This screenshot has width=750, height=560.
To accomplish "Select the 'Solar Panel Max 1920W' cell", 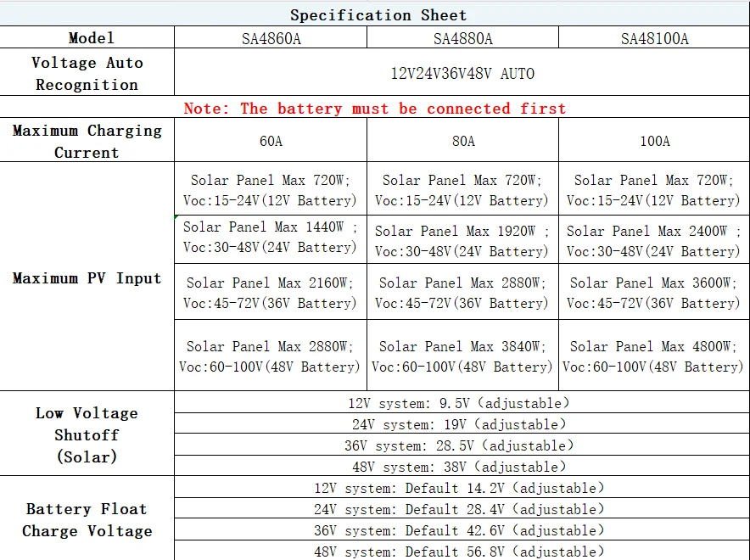I will pyautogui.click(x=462, y=239).
